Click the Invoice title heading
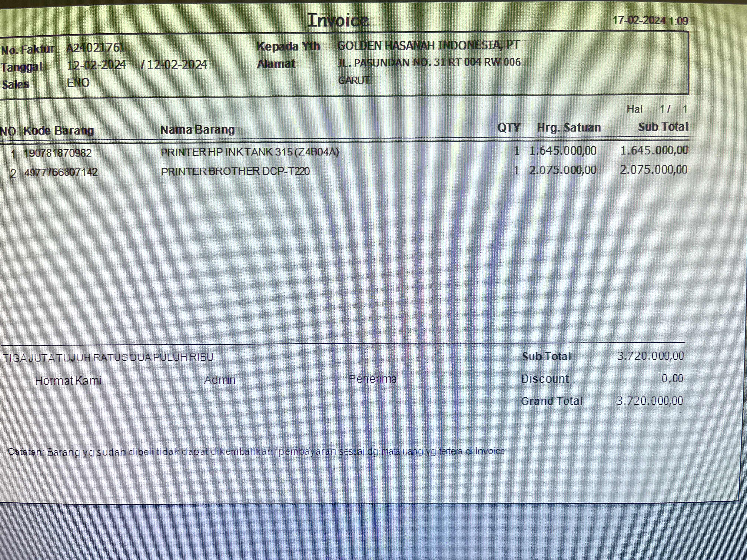 (338, 21)
